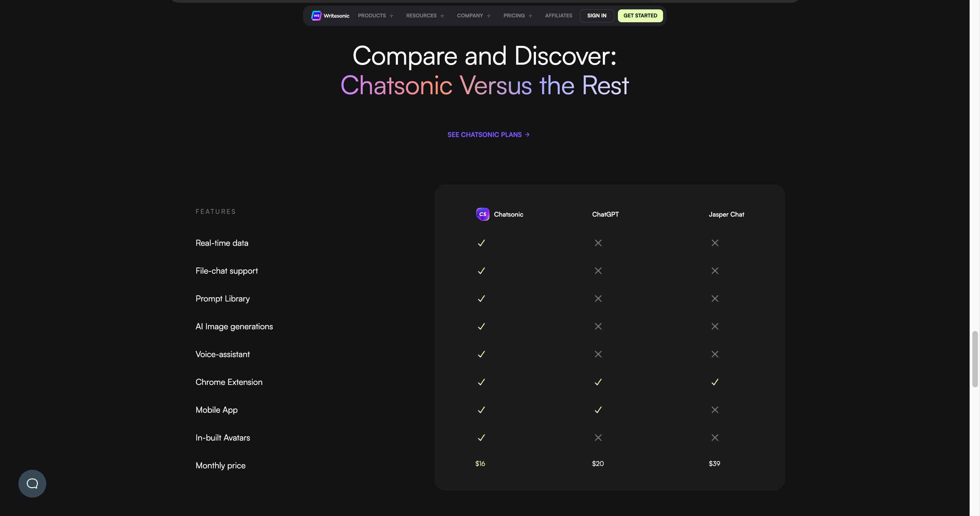980x516 pixels.
Task: Click the Compare and Discover headline
Action: coord(484,56)
